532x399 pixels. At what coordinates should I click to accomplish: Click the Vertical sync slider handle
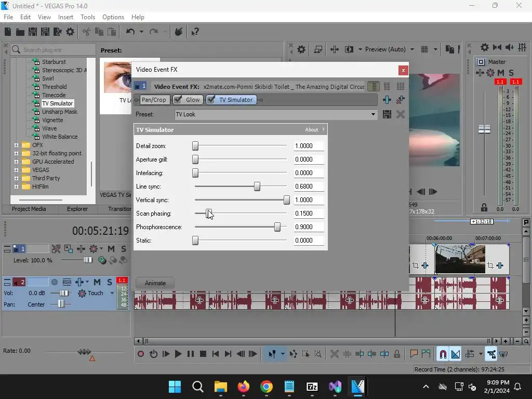click(287, 200)
